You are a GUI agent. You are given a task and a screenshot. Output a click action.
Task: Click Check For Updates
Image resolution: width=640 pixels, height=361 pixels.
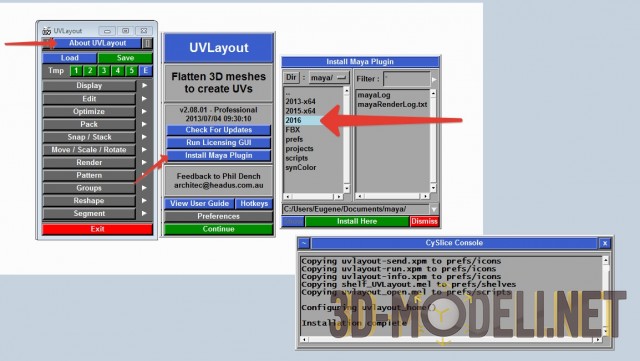(219, 130)
